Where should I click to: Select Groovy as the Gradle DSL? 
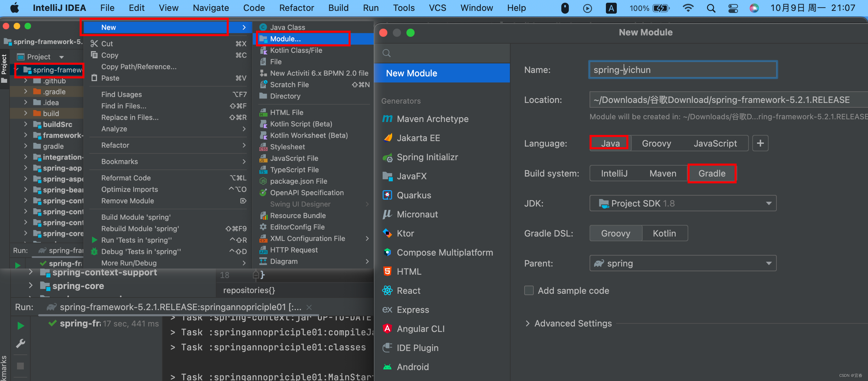pyautogui.click(x=615, y=233)
